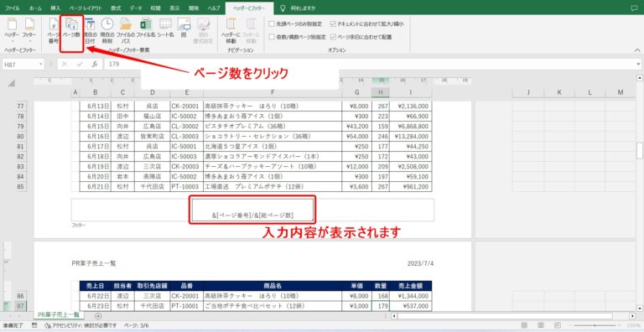Click the Select All corner triangle
The image size is (644, 332).
(x=12, y=83)
